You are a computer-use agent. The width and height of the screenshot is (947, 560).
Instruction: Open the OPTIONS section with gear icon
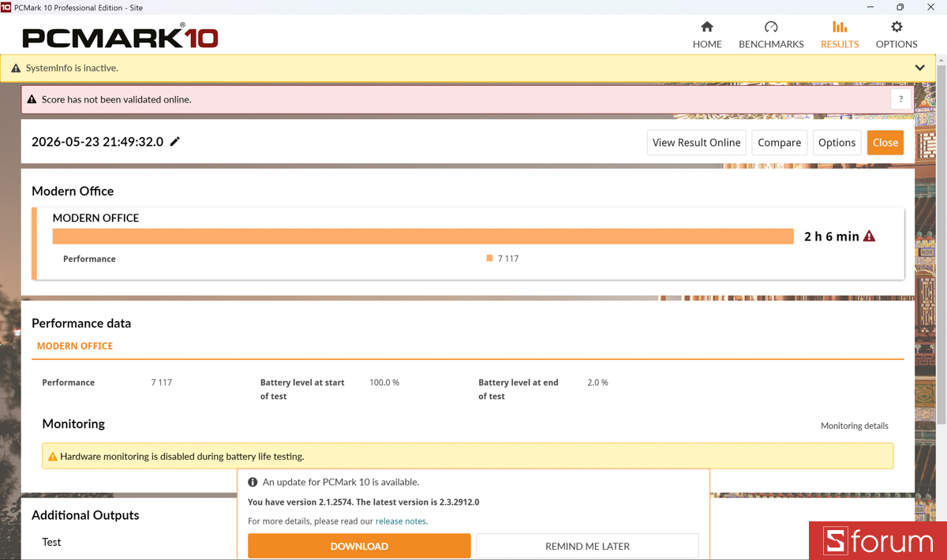pos(896,35)
